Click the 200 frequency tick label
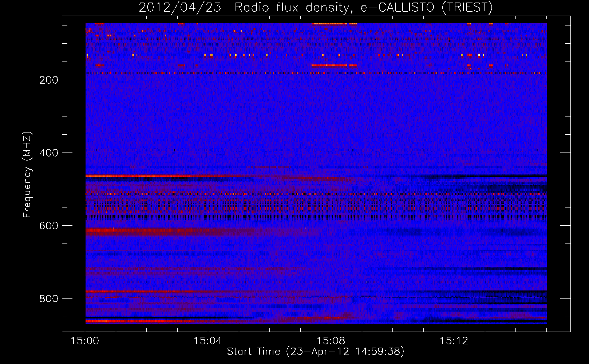The width and height of the screenshot is (589, 364). coord(49,80)
